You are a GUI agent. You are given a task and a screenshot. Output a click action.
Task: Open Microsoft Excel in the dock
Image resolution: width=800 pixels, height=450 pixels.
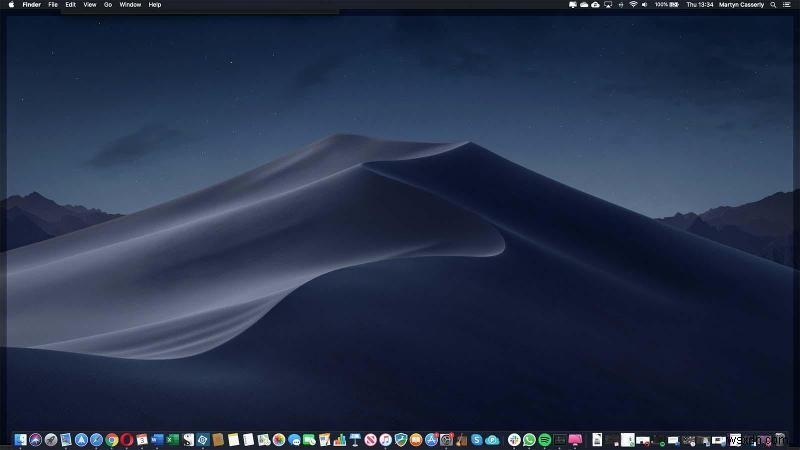point(172,440)
